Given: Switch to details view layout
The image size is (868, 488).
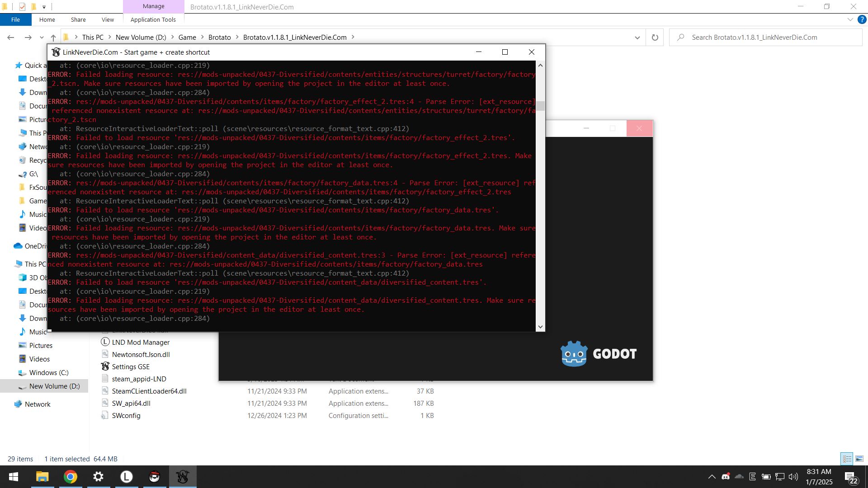Looking at the screenshot, I should (x=847, y=459).
